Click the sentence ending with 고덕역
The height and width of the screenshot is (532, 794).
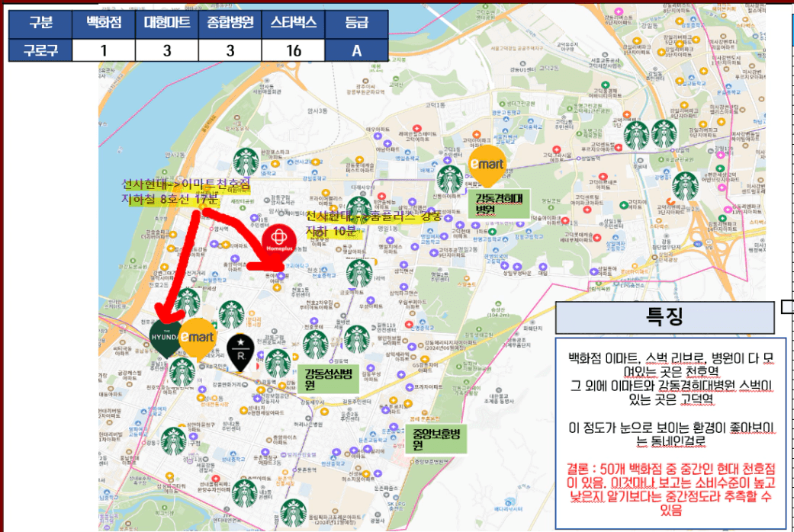[x=671, y=393]
